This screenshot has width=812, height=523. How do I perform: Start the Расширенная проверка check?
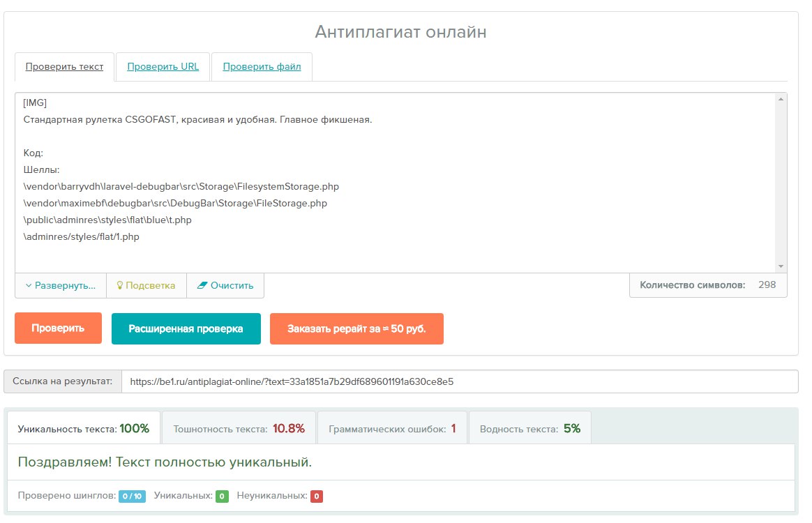coord(186,328)
